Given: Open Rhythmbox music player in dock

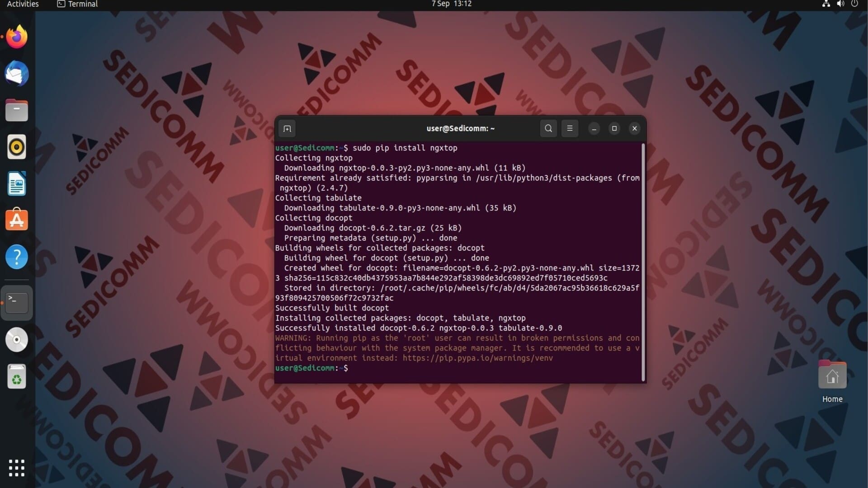Looking at the screenshot, I should (x=17, y=147).
